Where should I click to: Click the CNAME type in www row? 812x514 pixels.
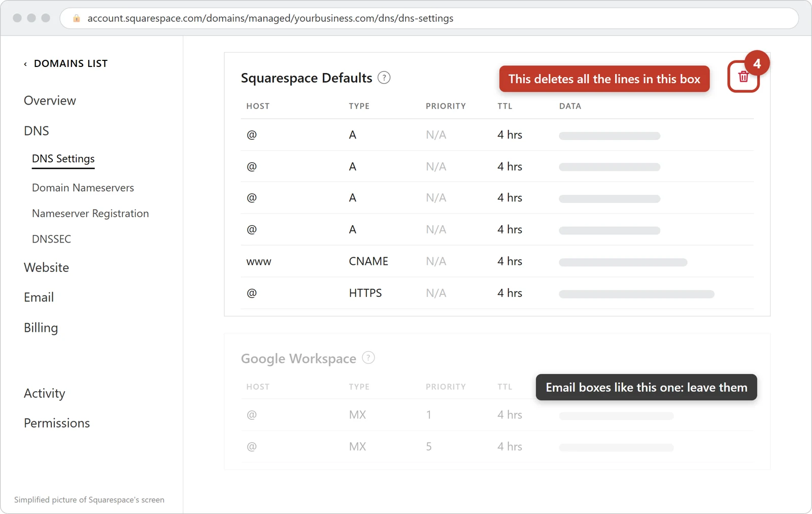pyautogui.click(x=368, y=261)
